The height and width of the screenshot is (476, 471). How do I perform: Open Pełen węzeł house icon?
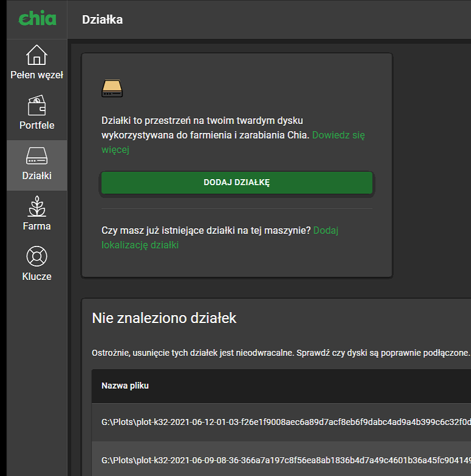tap(36, 55)
